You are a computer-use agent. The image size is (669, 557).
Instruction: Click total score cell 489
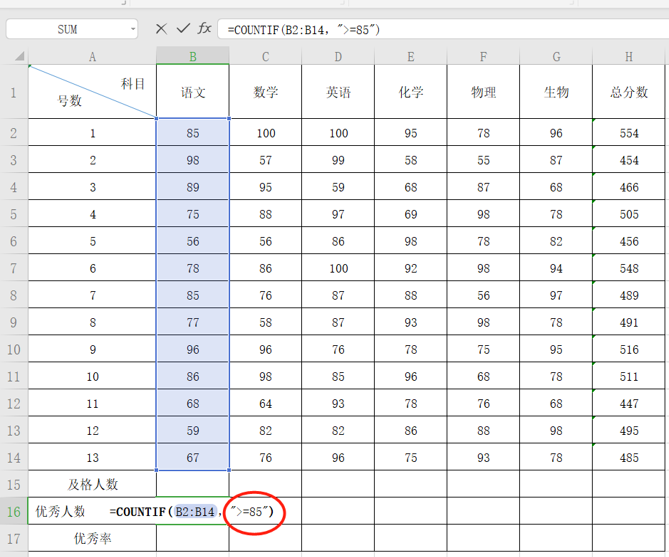(x=629, y=295)
